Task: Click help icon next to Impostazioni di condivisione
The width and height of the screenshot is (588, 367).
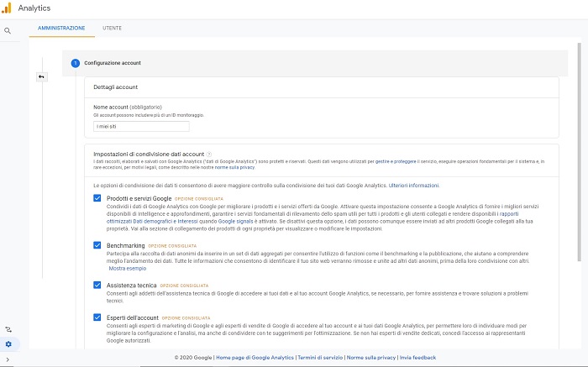Action: point(209,154)
